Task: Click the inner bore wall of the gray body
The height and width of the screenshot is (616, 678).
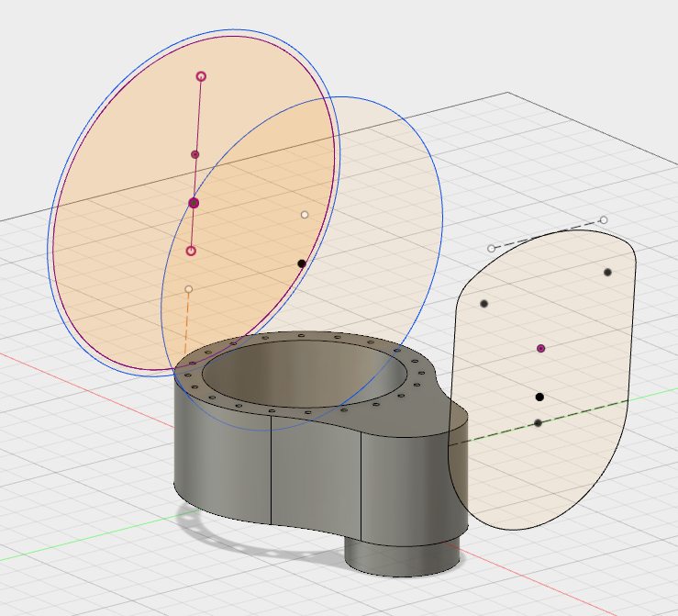Action: (x=303, y=372)
